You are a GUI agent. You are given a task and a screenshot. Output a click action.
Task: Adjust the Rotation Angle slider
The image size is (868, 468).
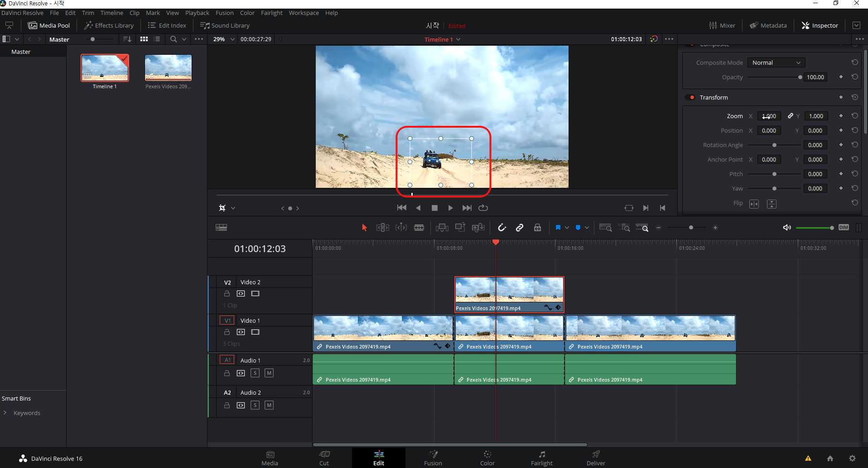(774, 145)
